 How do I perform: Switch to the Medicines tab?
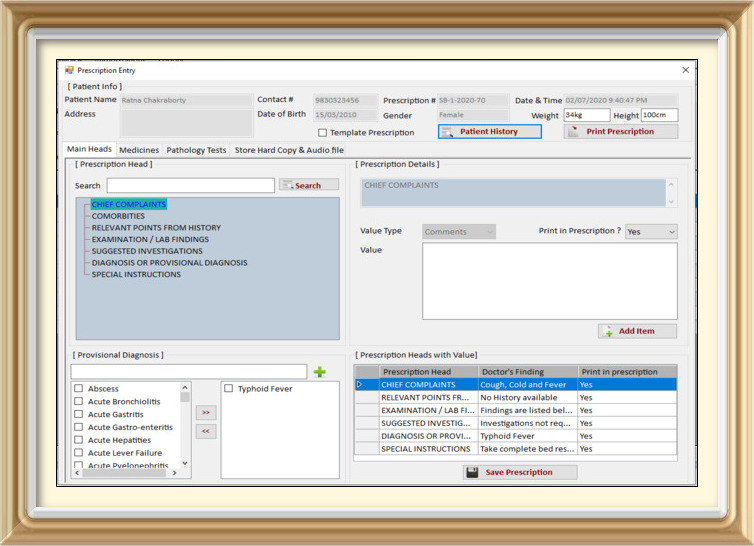point(139,150)
